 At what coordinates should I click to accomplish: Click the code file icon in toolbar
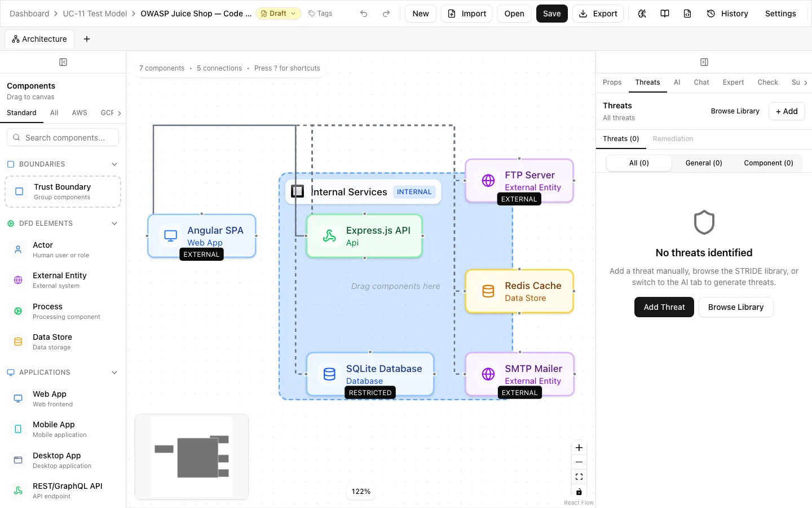pos(687,14)
